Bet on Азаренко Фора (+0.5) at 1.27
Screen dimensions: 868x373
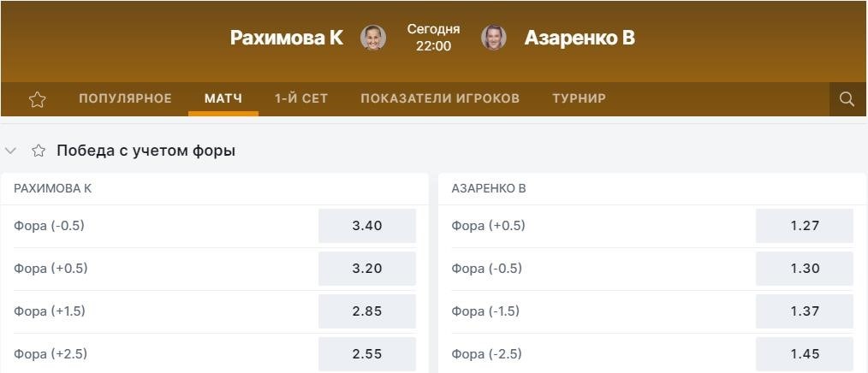pos(805,226)
